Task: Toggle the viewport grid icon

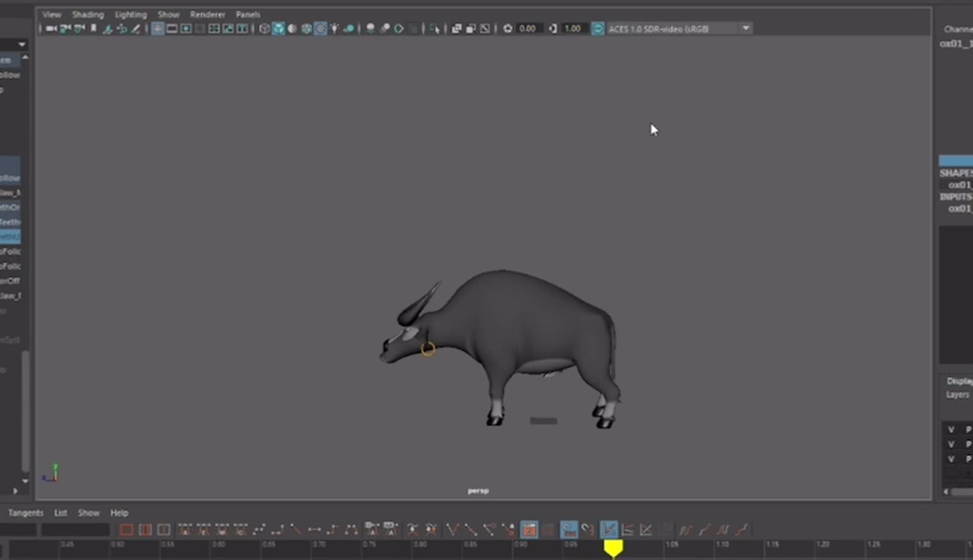Action: [x=158, y=29]
